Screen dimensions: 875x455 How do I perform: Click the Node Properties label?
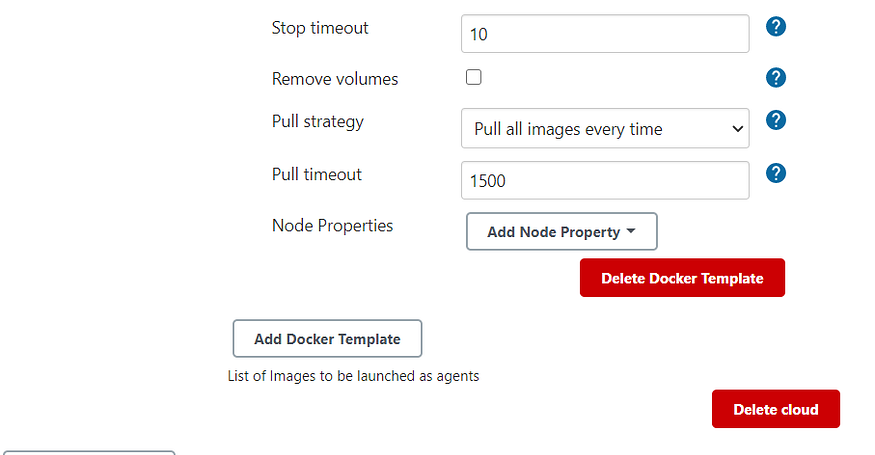332,226
